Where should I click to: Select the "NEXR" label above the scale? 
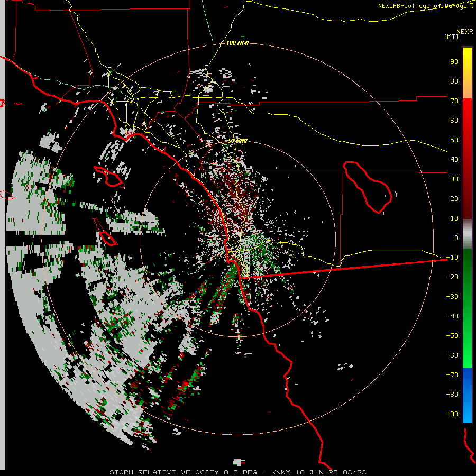(x=465, y=32)
